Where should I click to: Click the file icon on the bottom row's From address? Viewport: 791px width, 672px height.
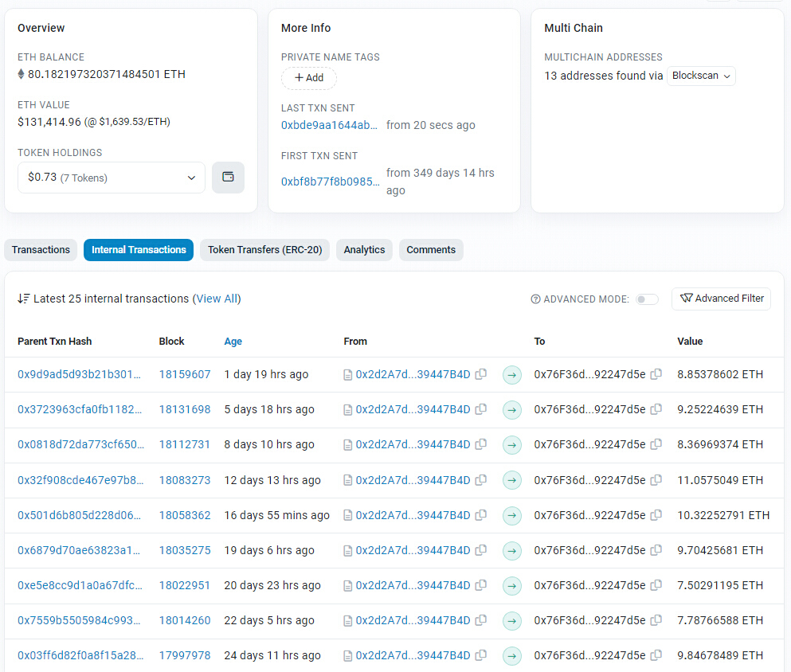point(348,655)
